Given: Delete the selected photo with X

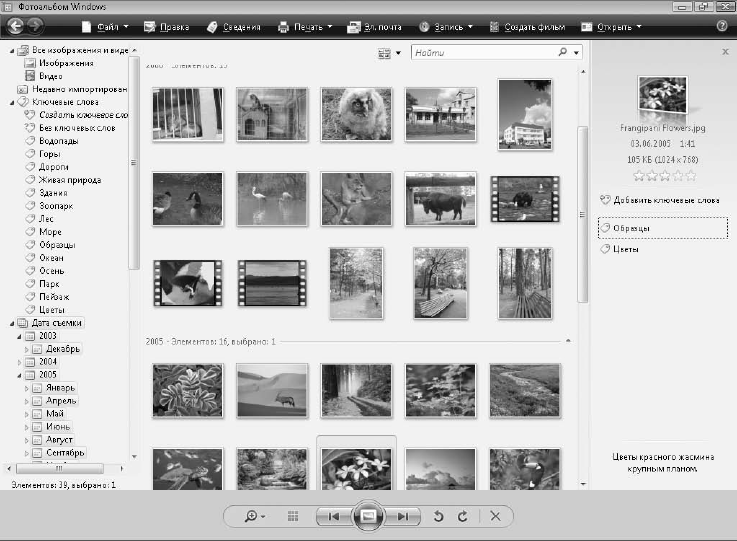Looking at the screenshot, I should 496,516.
